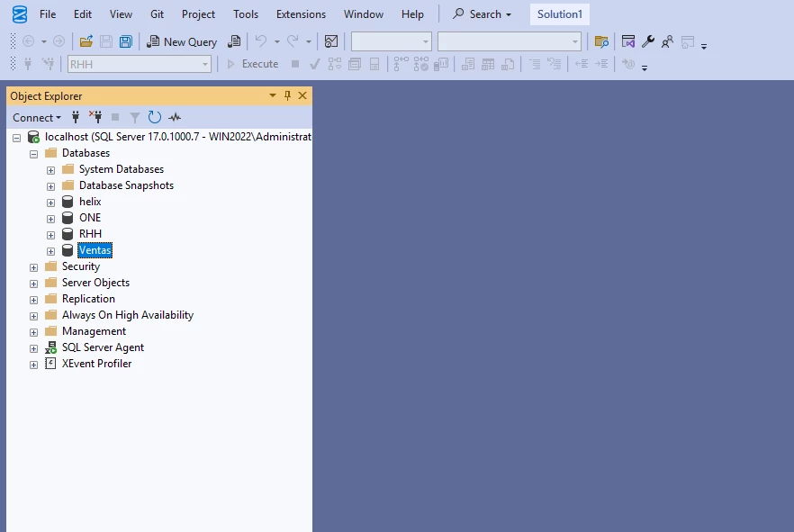Viewport: 794px width, 532px height.
Task: Click the Execute button
Action: coord(252,64)
